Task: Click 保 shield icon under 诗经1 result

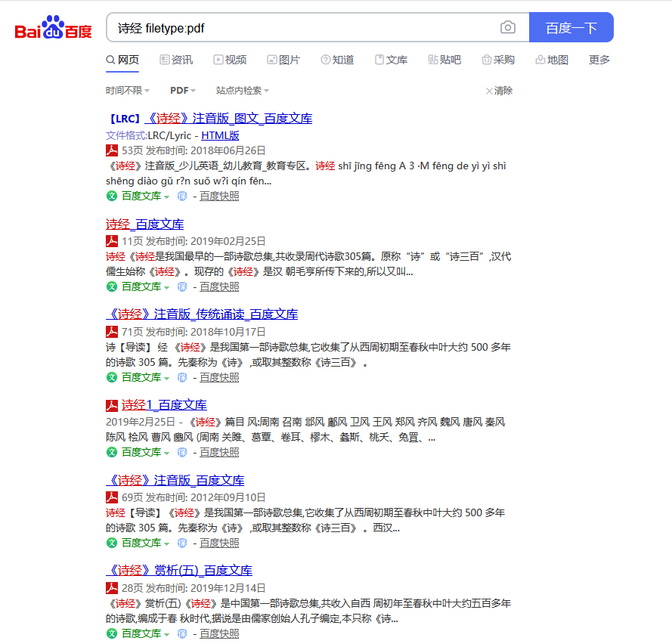Action: point(182,452)
